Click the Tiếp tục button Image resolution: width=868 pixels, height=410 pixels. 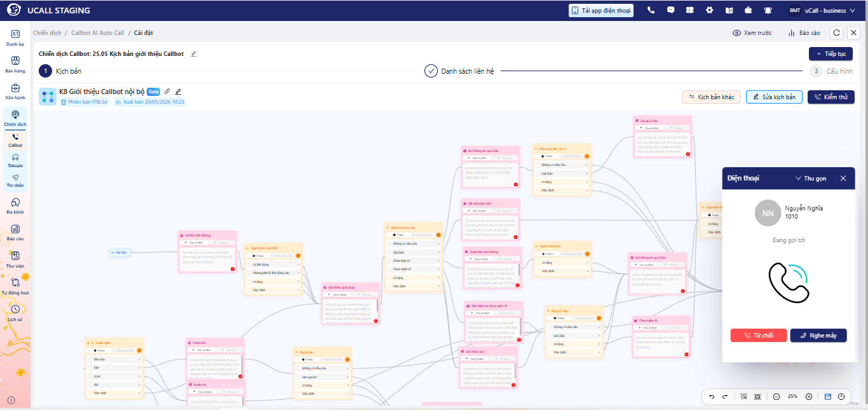pyautogui.click(x=831, y=54)
